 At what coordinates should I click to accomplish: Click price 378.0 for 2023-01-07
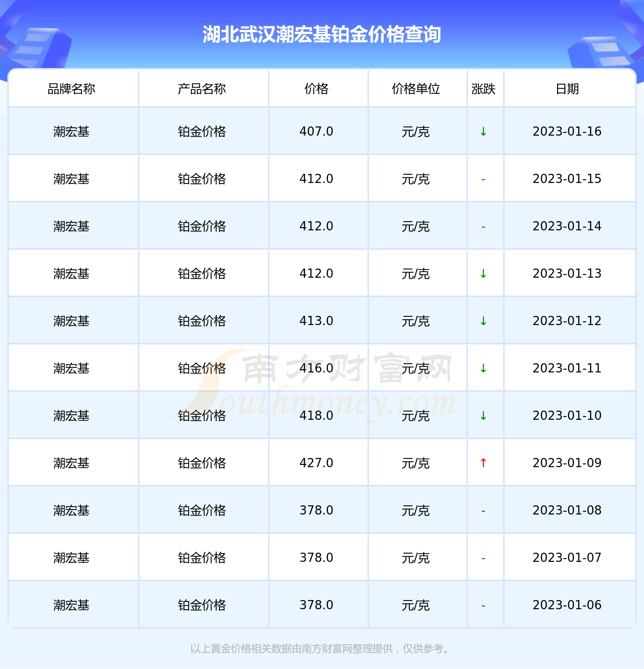(316, 558)
